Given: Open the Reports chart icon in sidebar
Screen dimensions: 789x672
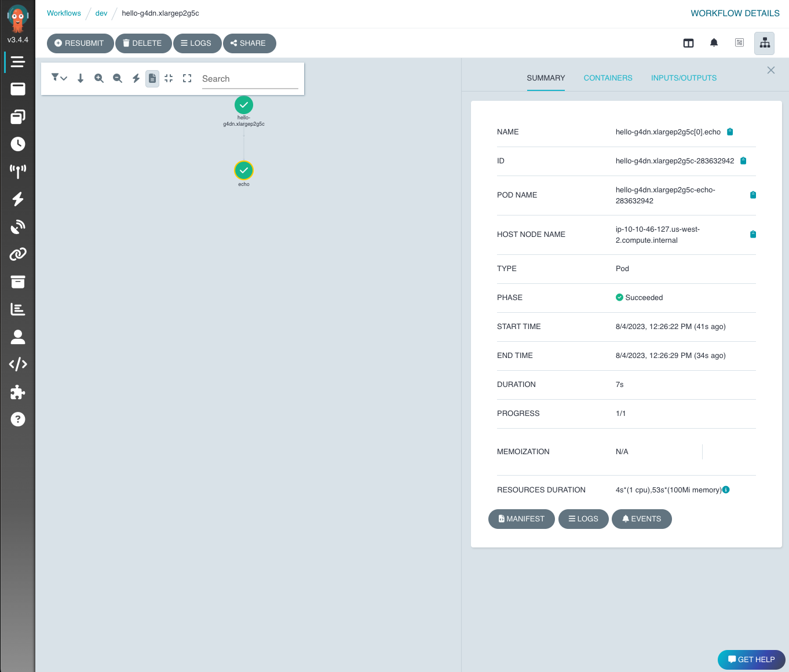Looking at the screenshot, I should [18, 309].
